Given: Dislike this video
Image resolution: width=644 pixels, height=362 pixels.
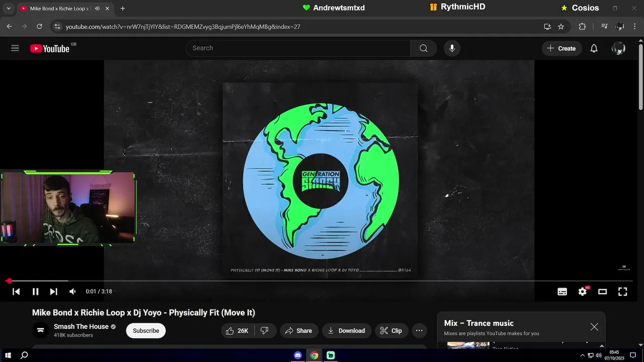Looking at the screenshot, I should pos(265,331).
